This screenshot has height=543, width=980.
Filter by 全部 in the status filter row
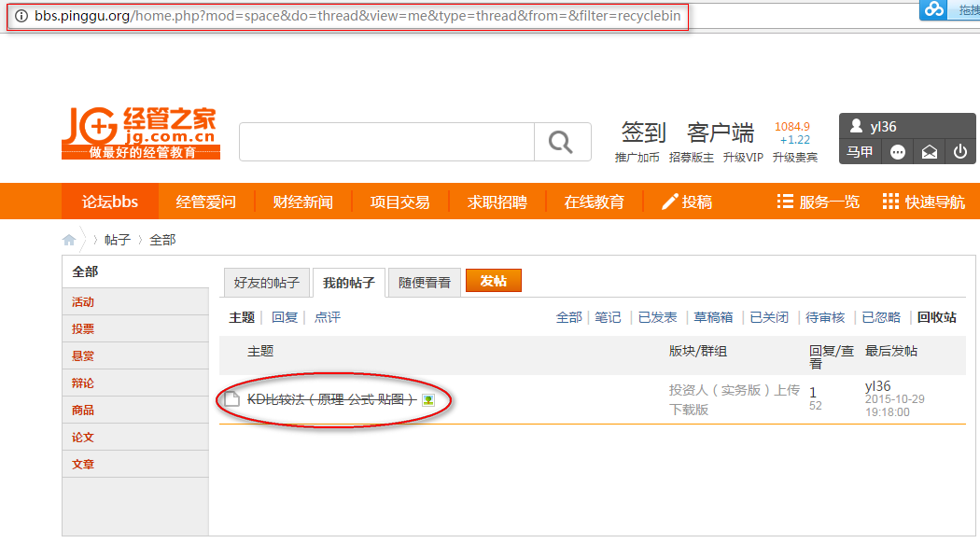pos(568,317)
